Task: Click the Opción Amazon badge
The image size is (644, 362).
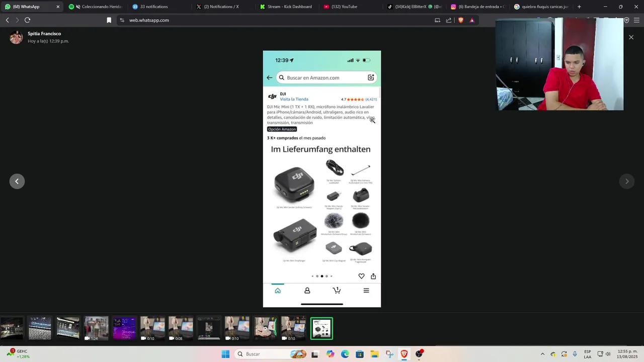Action: [282, 129]
